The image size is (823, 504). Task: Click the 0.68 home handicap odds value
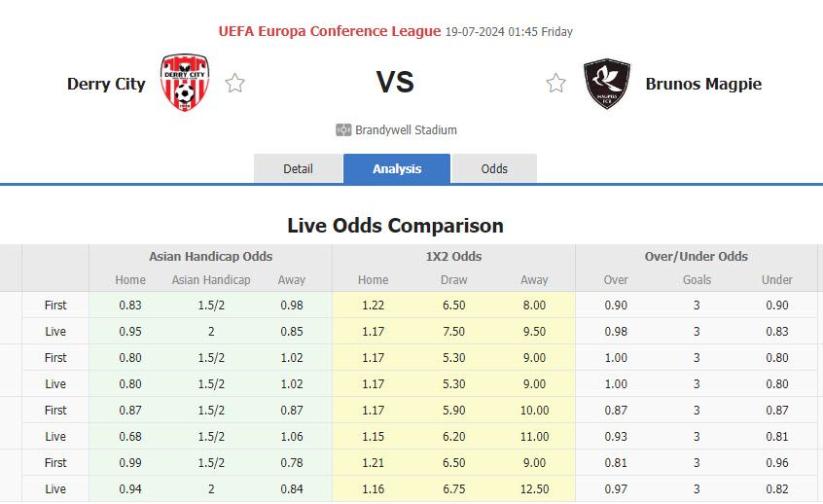[x=130, y=436]
